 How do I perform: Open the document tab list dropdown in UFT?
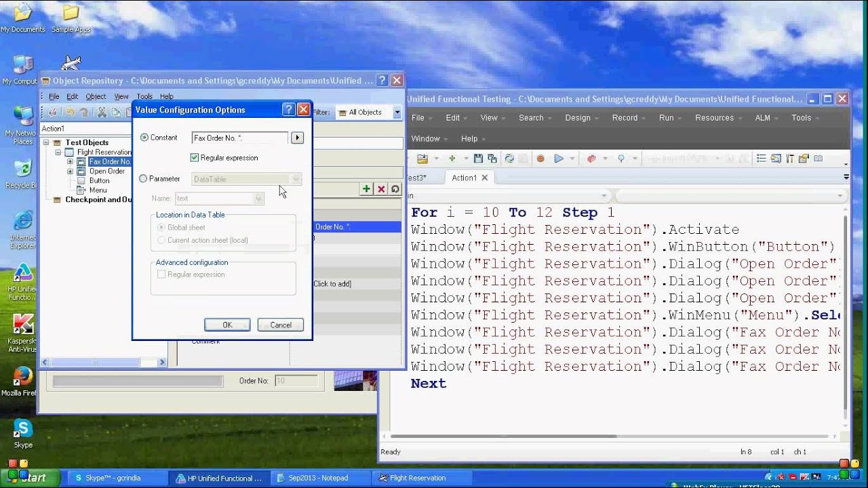(x=846, y=177)
